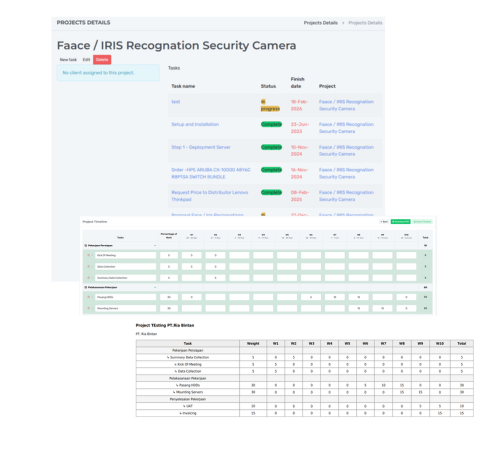Click the Weight column header in report table
Screen dimensions: 500x450
coord(253,344)
